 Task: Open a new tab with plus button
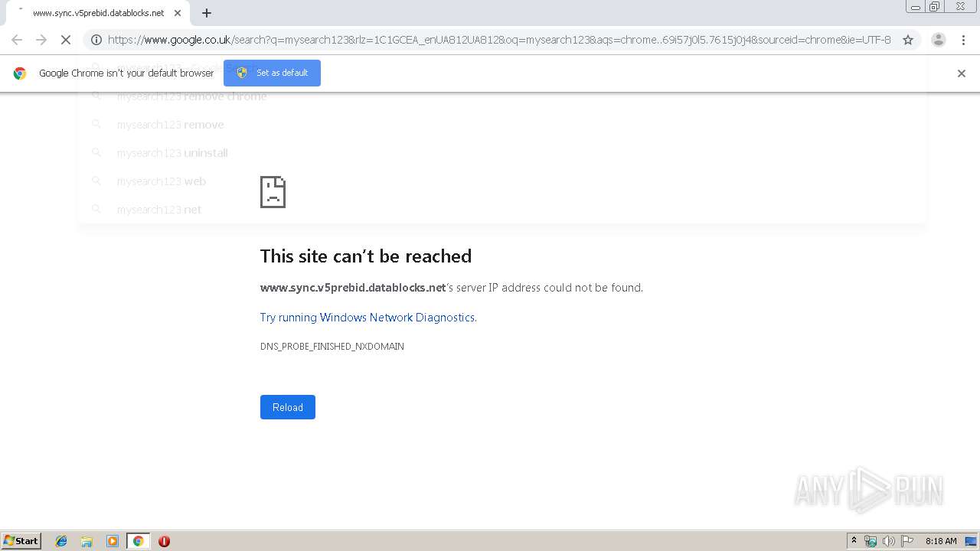(207, 13)
